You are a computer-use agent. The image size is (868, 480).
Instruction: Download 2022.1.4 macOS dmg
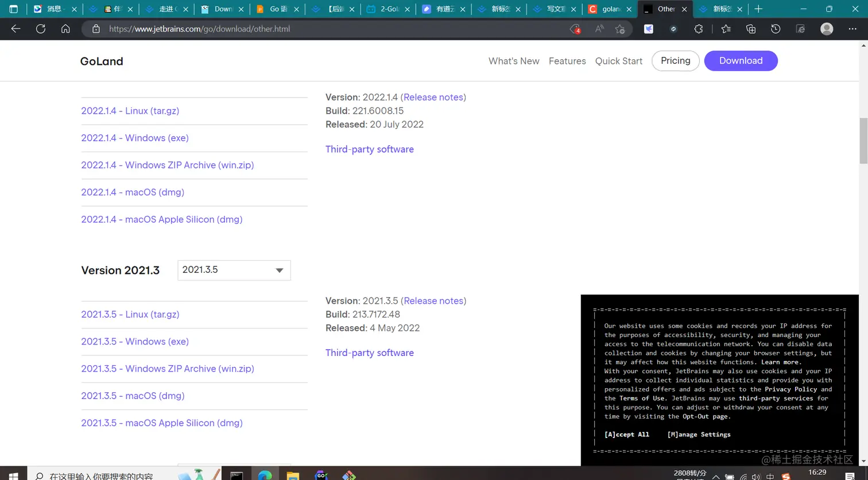133,192
